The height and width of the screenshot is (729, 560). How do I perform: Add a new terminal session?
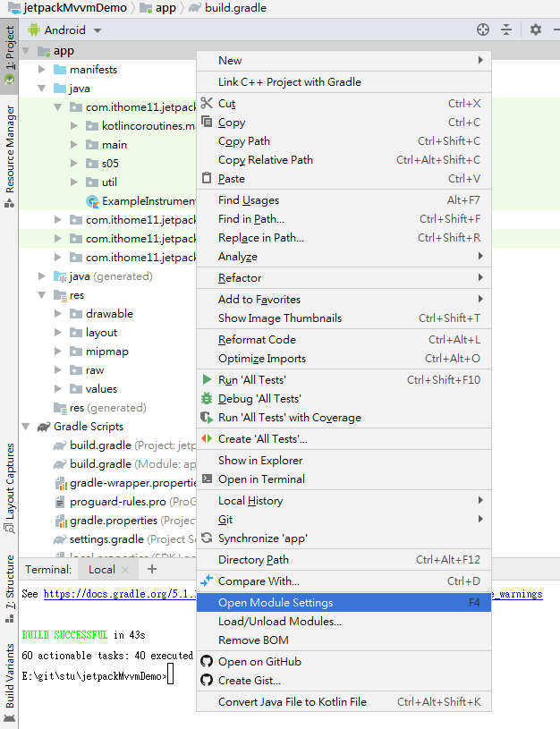(x=151, y=569)
